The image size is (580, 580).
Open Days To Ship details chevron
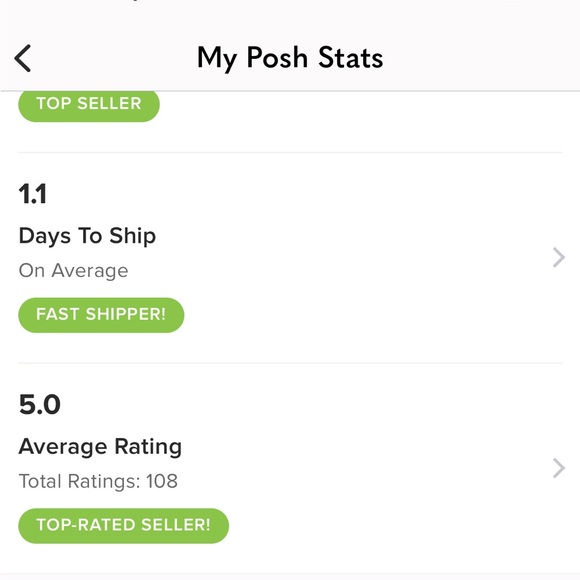pos(559,257)
